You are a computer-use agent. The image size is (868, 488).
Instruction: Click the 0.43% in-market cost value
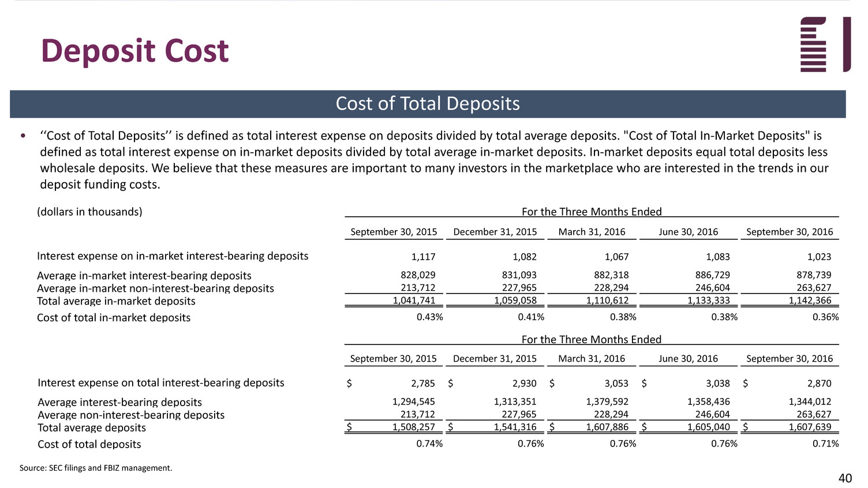coord(430,317)
